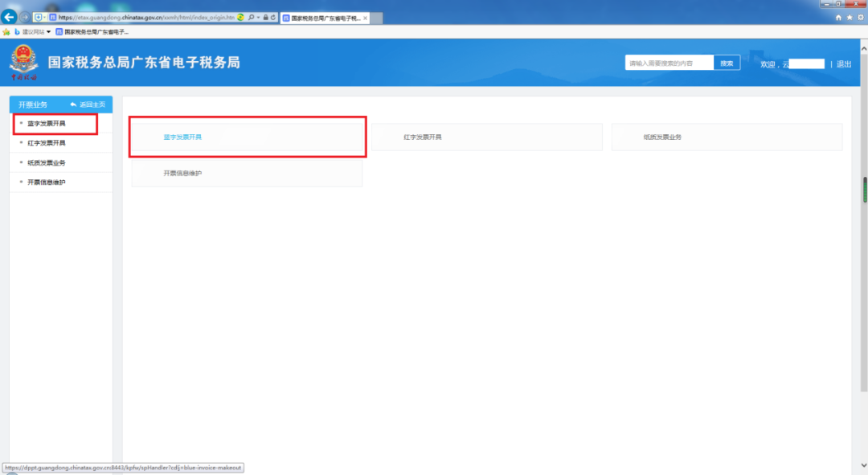Viewport: 868px width, 475px height.
Task: Click the 搜索 button
Action: click(727, 63)
